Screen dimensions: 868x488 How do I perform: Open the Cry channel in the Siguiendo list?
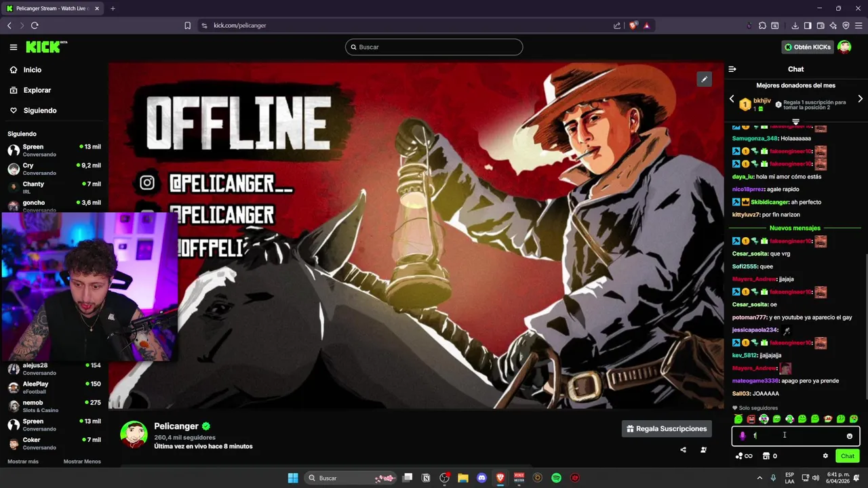(x=54, y=169)
